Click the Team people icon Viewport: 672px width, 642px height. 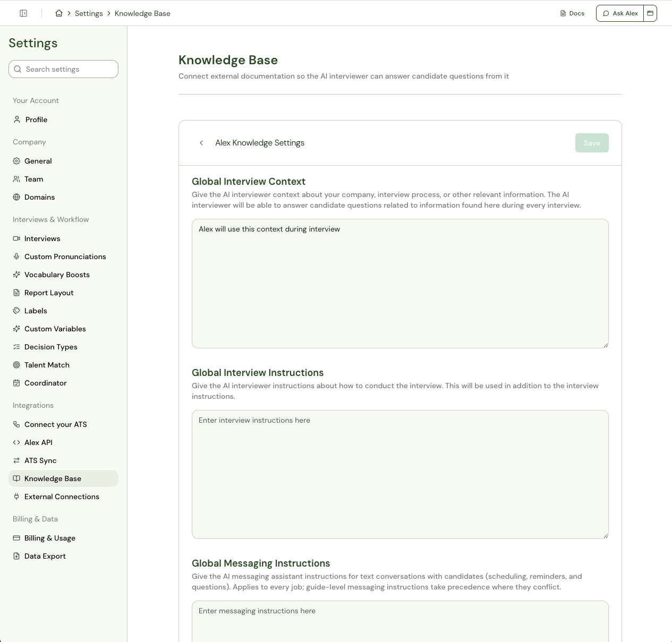coord(16,179)
